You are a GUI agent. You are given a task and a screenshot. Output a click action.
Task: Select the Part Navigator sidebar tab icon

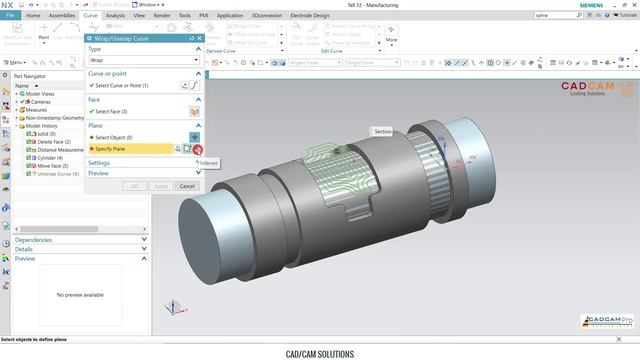[6, 120]
